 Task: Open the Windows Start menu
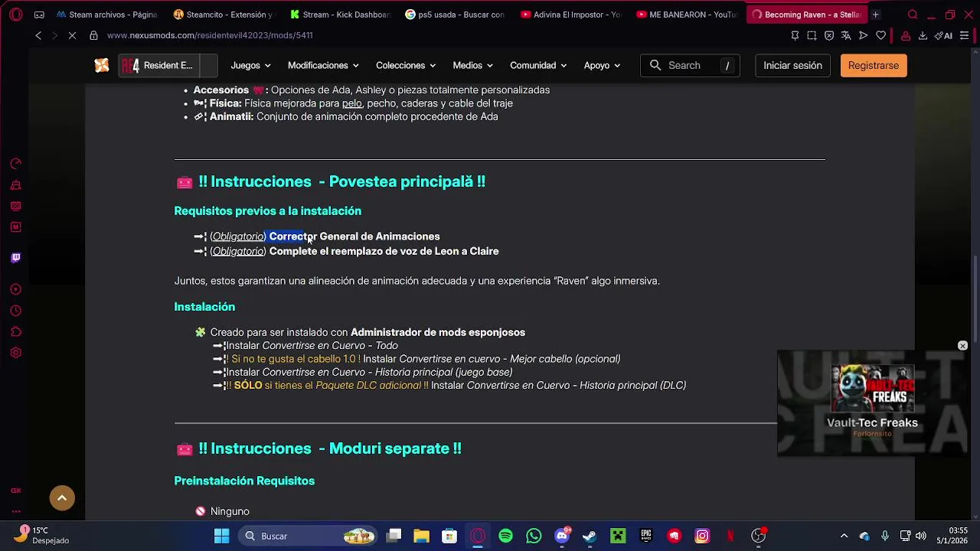pyautogui.click(x=221, y=536)
